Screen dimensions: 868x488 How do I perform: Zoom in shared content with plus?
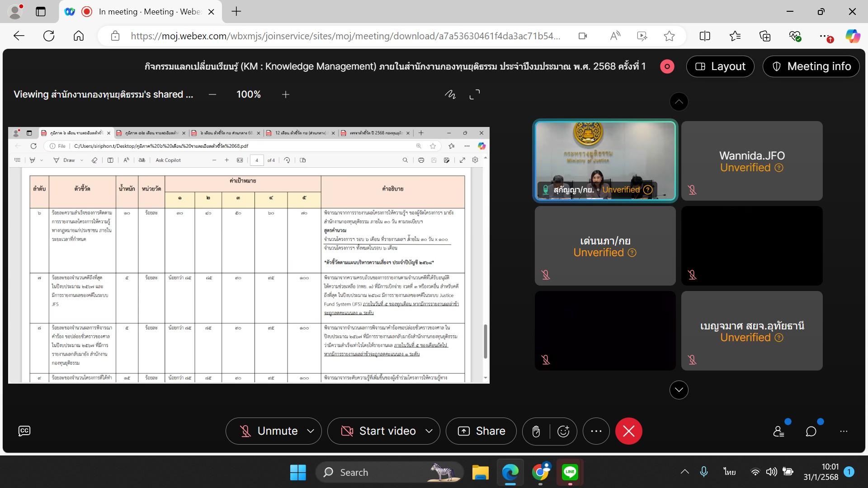point(286,94)
